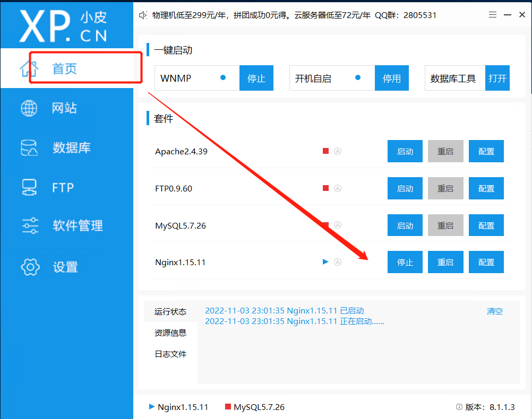Toggle Nginx1.15.11 auto-start circle icon
Screen dimensions: 532x419
click(338, 262)
